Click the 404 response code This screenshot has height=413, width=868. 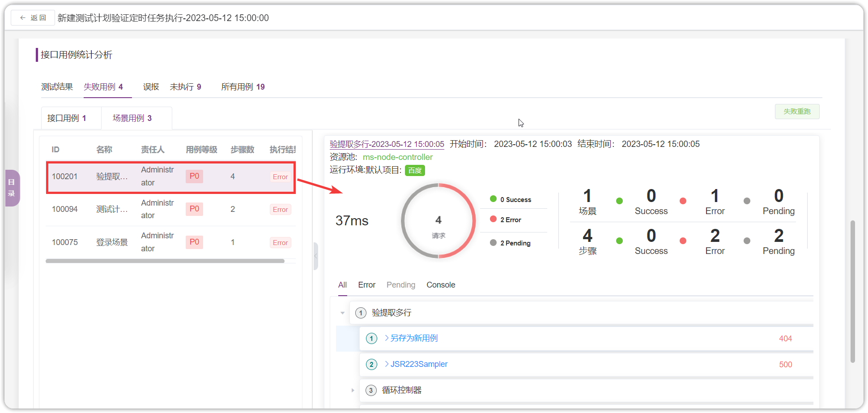pyautogui.click(x=785, y=339)
